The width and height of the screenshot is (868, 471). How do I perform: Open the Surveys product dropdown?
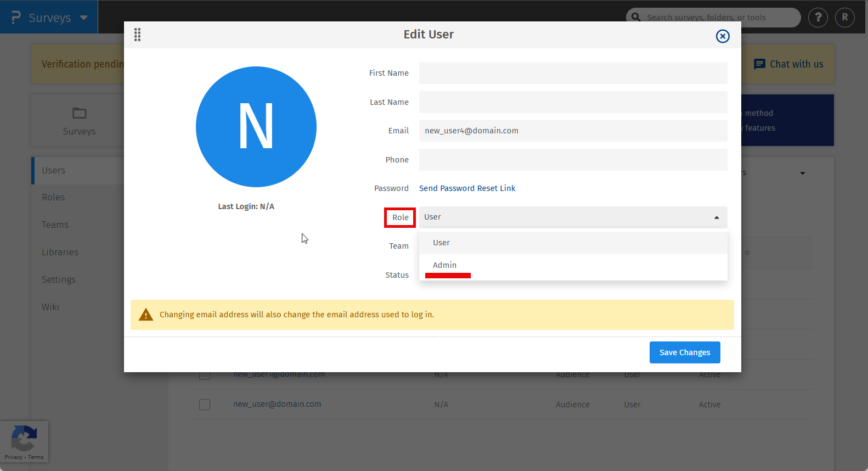point(83,18)
